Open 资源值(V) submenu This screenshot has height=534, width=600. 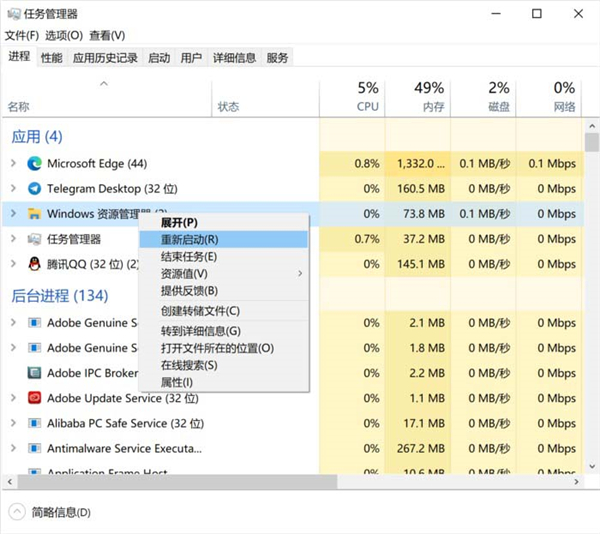click(x=185, y=274)
